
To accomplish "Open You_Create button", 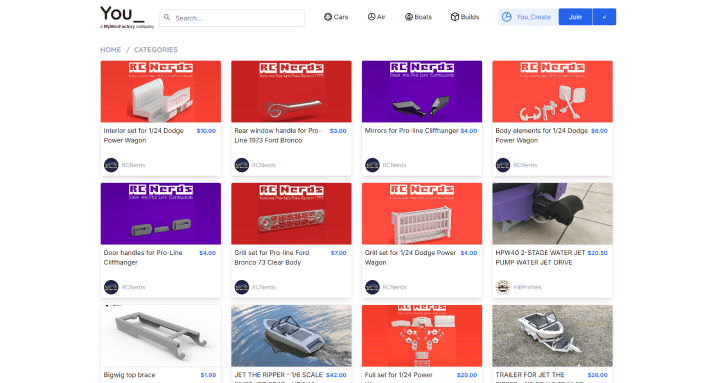I will [527, 17].
